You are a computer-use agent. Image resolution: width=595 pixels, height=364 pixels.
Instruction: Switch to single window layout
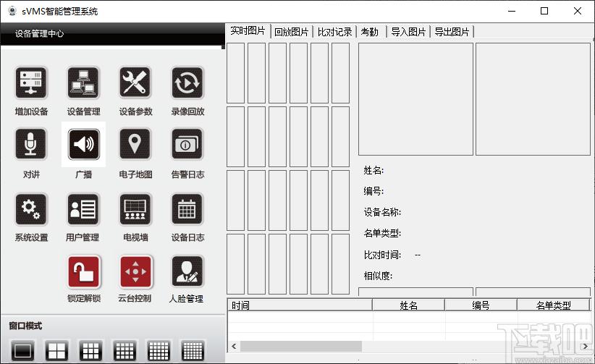point(22,351)
